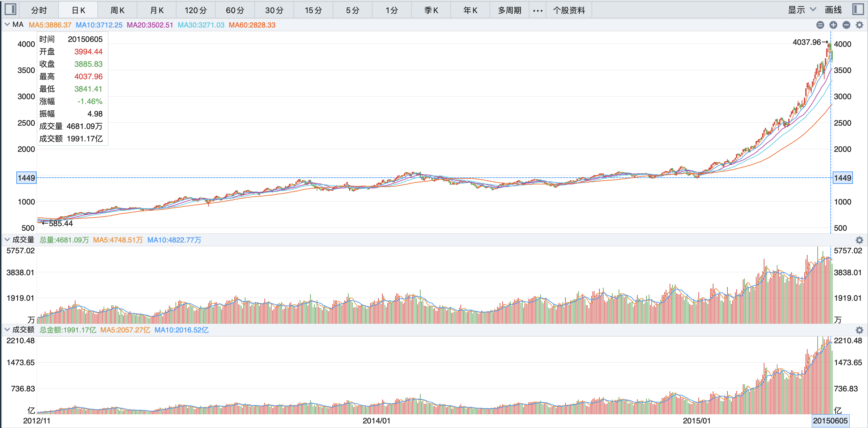Click the 1449 price level label

[26, 178]
